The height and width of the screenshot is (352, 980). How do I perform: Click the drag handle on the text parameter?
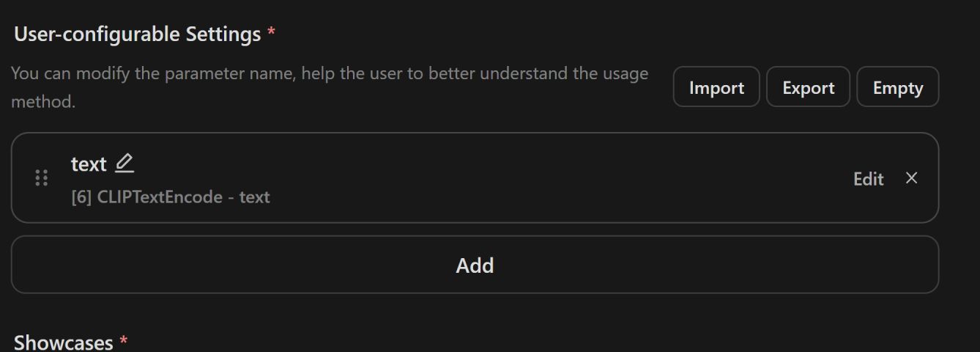[x=42, y=178]
